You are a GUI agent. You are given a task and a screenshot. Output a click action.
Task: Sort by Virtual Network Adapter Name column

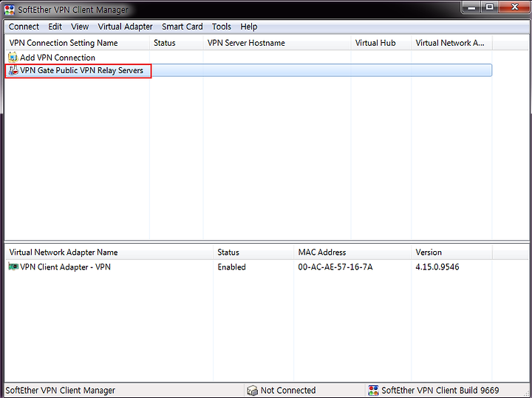109,253
